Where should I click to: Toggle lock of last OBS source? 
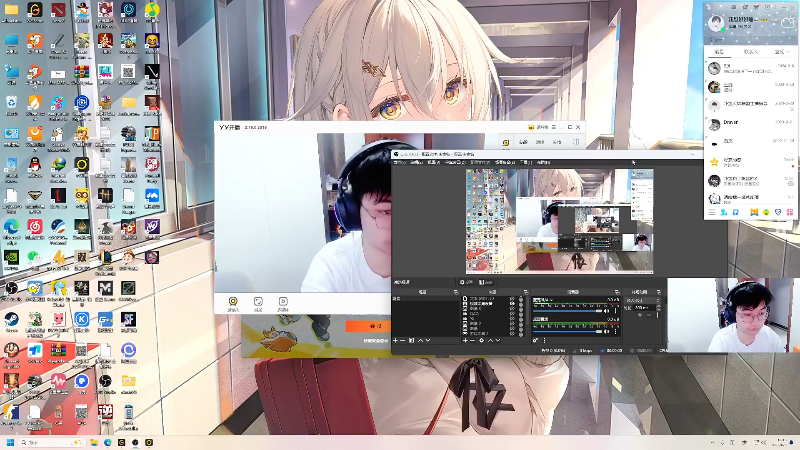point(521,334)
